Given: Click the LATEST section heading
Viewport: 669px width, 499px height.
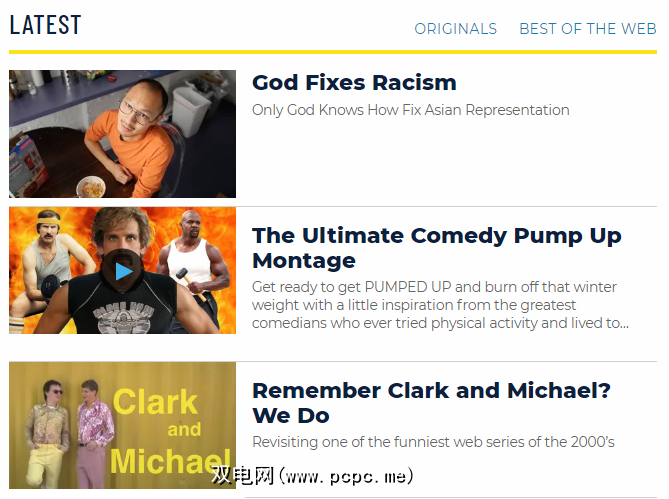Looking at the screenshot, I should click(45, 25).
